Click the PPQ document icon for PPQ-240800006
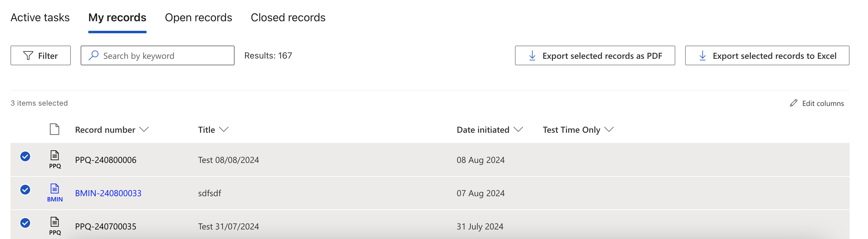This screenshot has width=868, height=239. tap(54, 156)
